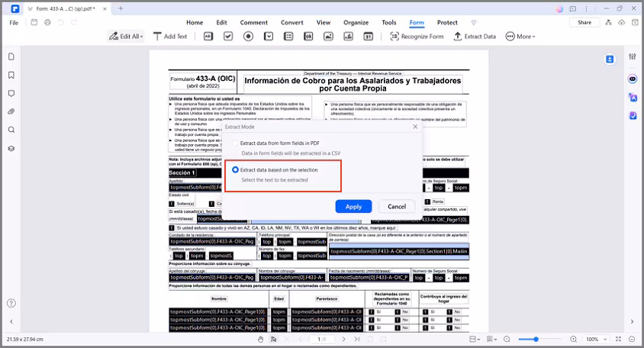Expand the More dropdown in Form toolbar
The height and width of the screenshot is (348, 644).
520,37
